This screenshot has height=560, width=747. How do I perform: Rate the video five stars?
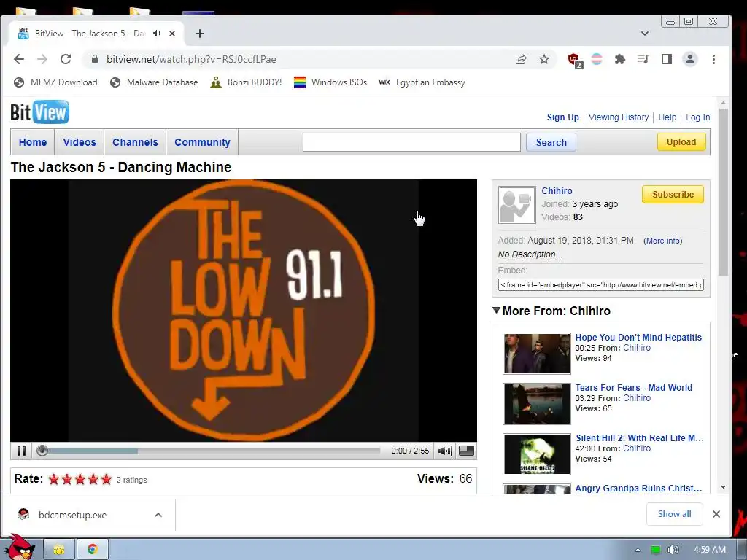(107, 479)
